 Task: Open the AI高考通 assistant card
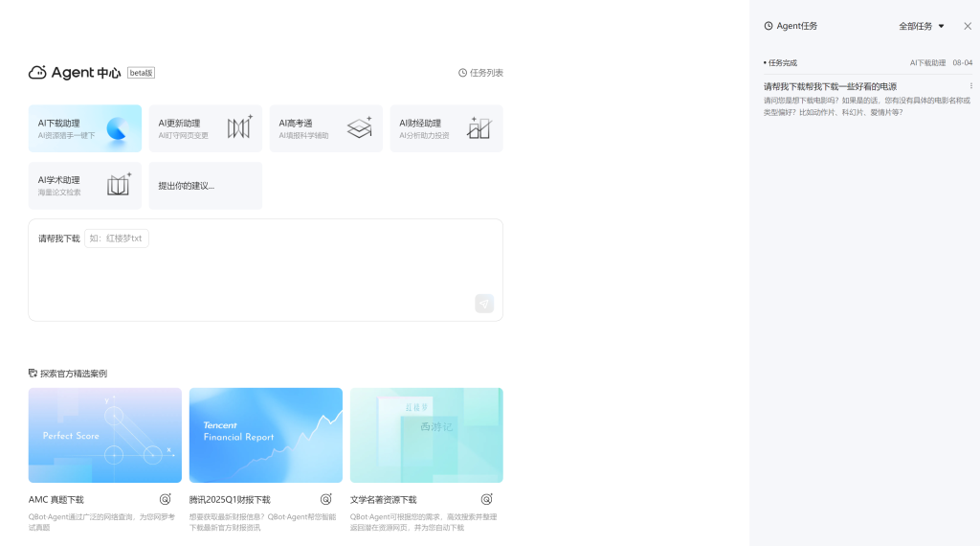(x=325, y=128)
